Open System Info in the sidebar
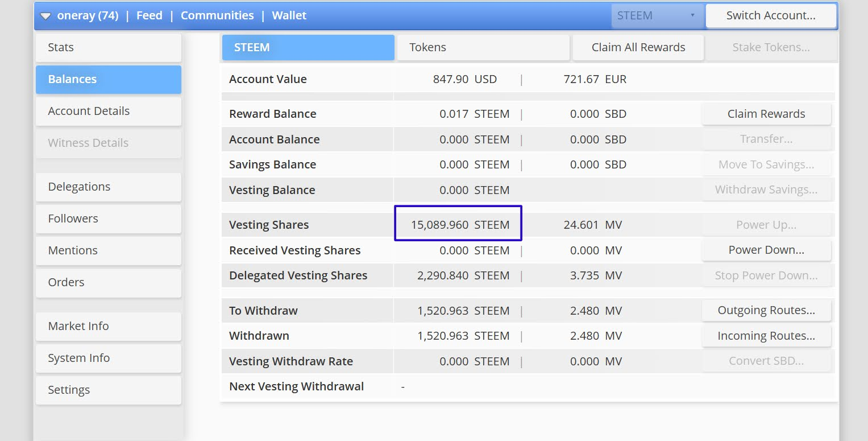This screenshot has height=441, width=868. (x=109, y=358)
